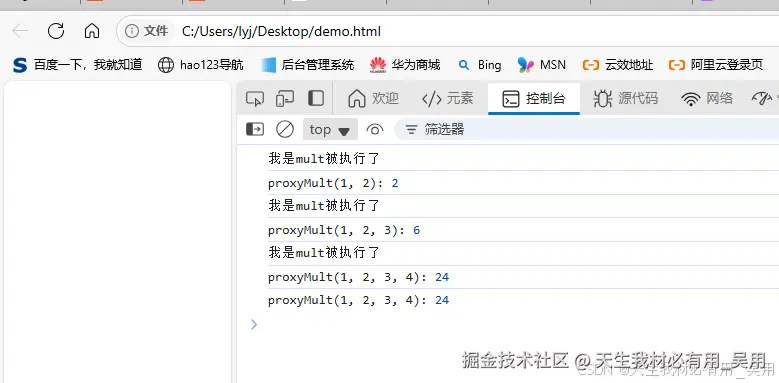This screenshot has height=383, width=779.
Task: Open the 后台管理系统 bookmark
Action: [308, 65]
